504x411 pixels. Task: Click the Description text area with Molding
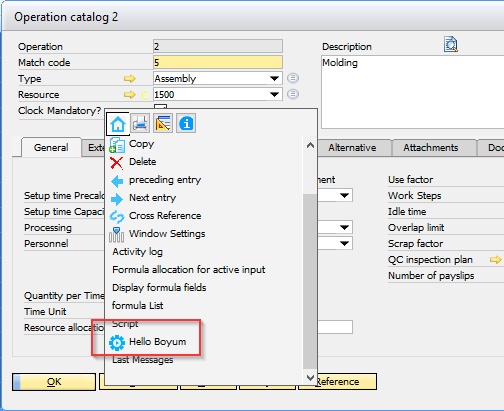413,92
